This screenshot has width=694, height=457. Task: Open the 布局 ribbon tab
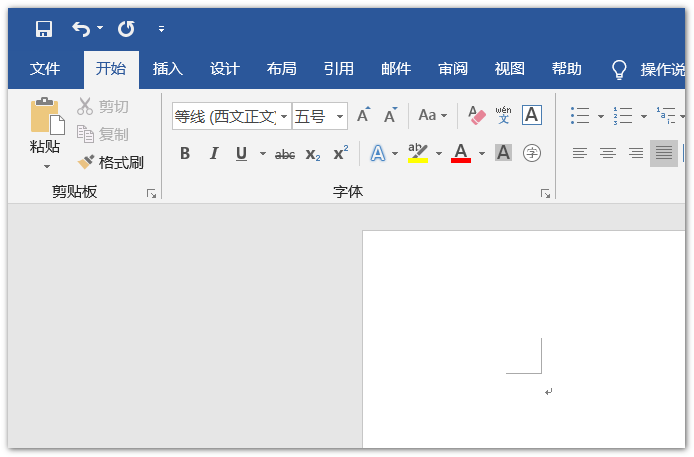[281, 69]
